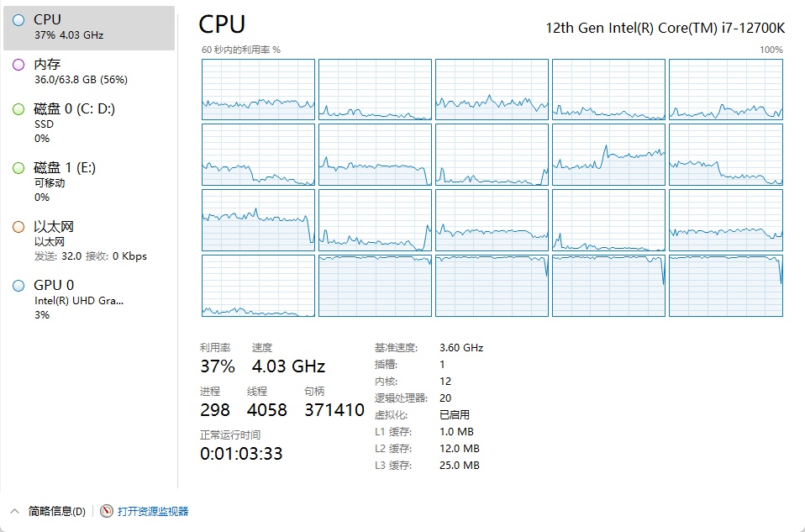Click the 37% utilization value
This screenshot has width=805, height=532.
coord(217,366)
